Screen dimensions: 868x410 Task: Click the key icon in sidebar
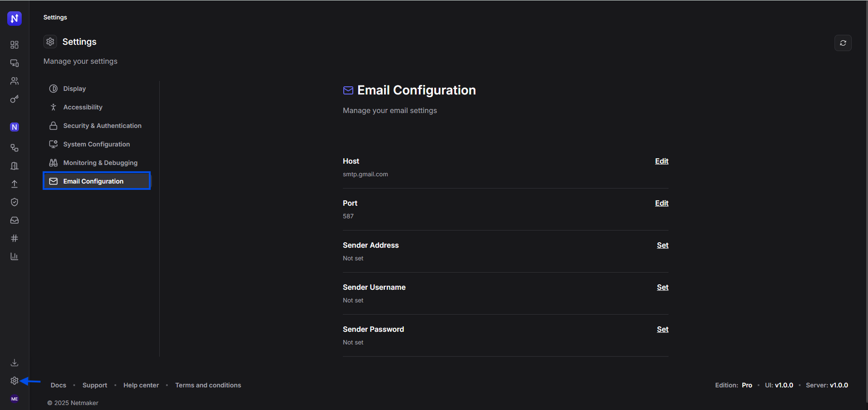pyautogui.click(x=14, y=99)
